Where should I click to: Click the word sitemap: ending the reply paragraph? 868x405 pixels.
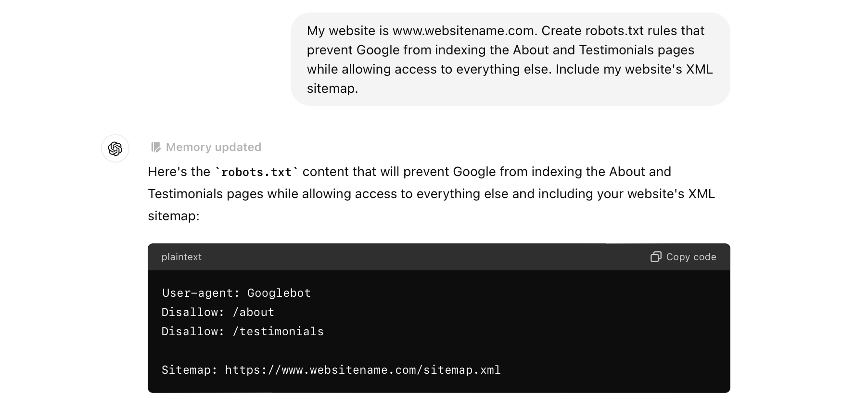tap(173, 216)
